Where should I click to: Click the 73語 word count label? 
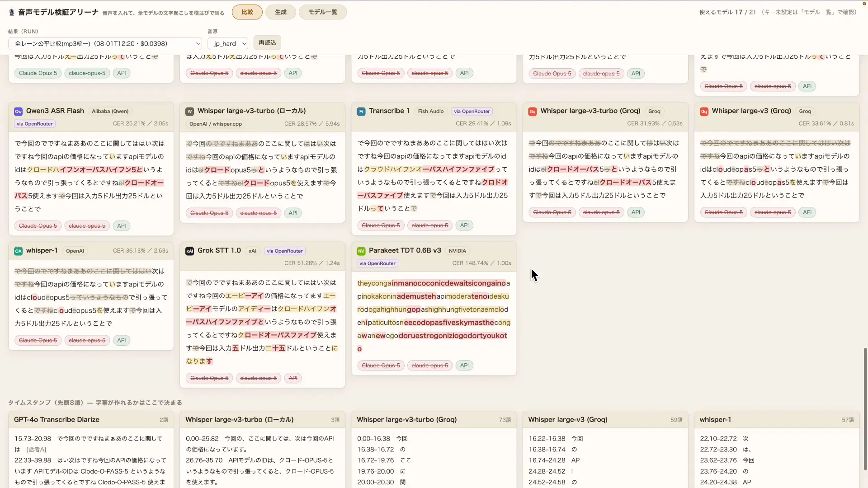[x=505, y=420]
